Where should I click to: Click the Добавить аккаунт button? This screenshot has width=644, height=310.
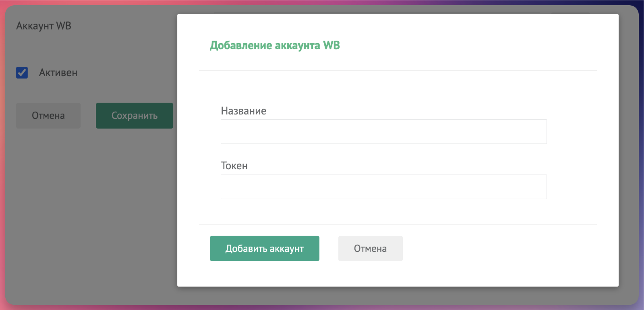(264, 248)
